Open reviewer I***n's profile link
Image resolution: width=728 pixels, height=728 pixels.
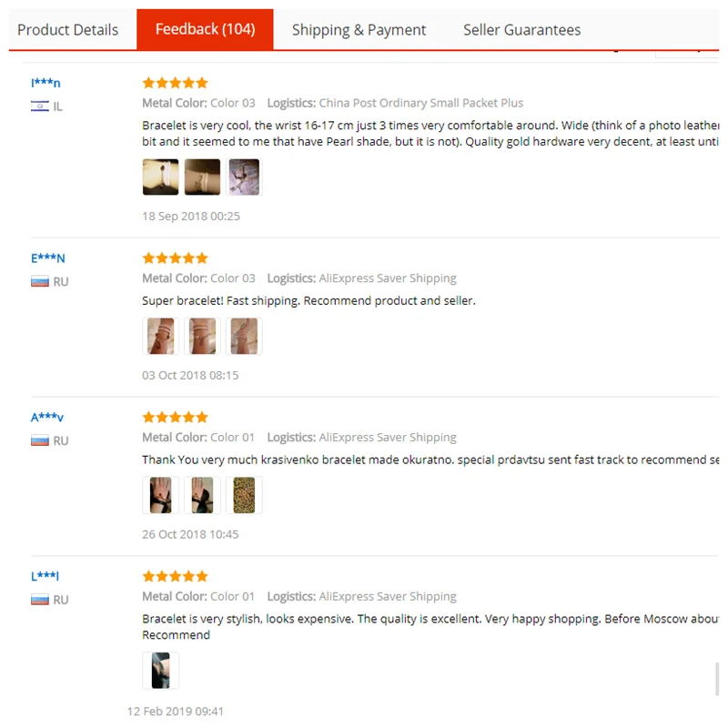point(45,83)
